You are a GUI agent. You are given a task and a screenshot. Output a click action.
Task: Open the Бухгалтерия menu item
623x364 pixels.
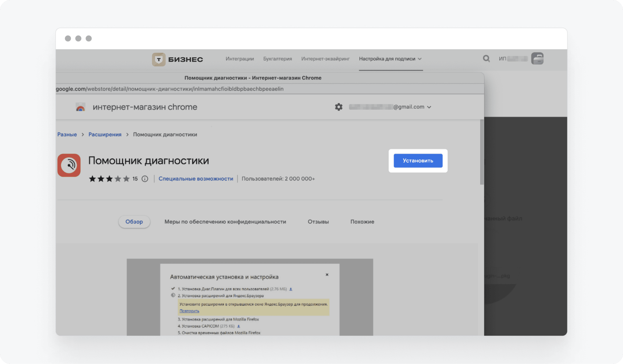pos(277,59)
